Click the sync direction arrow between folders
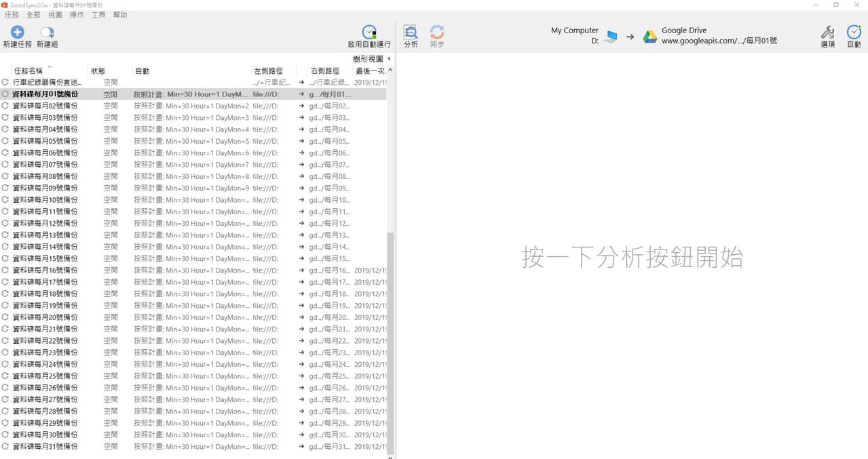The width and height of the screenshot is (868, 459). (x=630, y=37)
